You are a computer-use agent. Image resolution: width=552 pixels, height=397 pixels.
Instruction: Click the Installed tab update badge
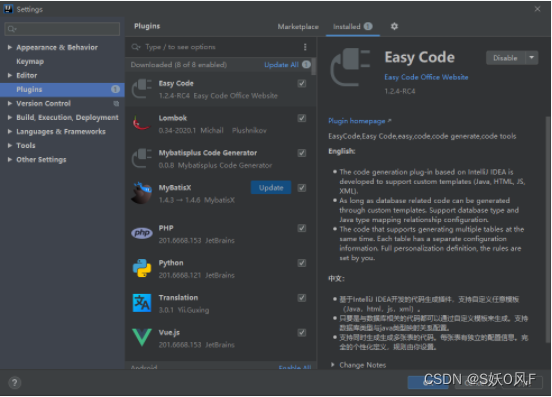click(x=368, y=26)
